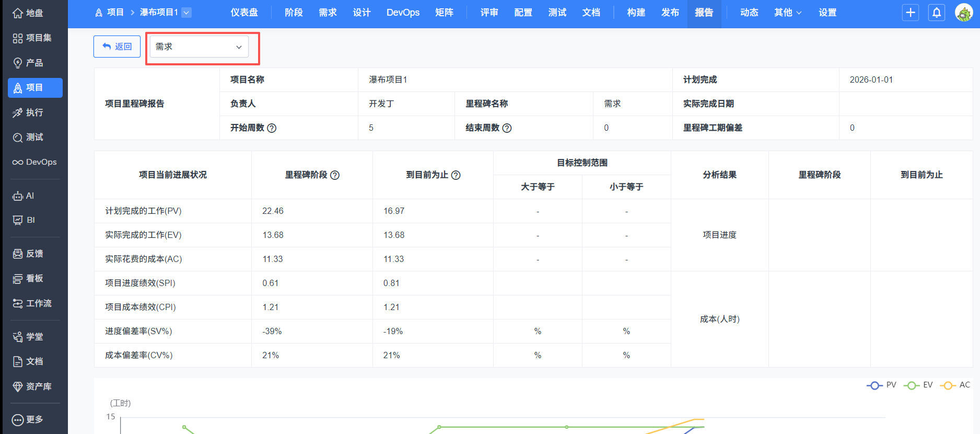
Task: Click help icon next to 开始周数
Action: click(272, 128)
